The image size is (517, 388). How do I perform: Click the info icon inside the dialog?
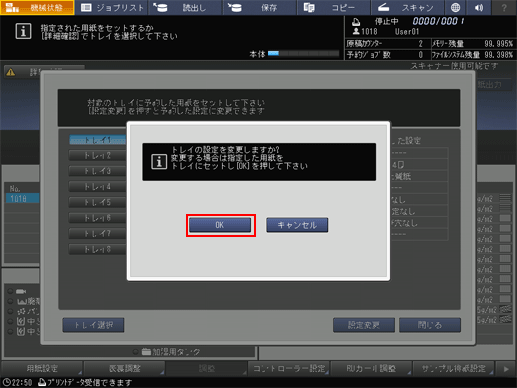[159, 162]
